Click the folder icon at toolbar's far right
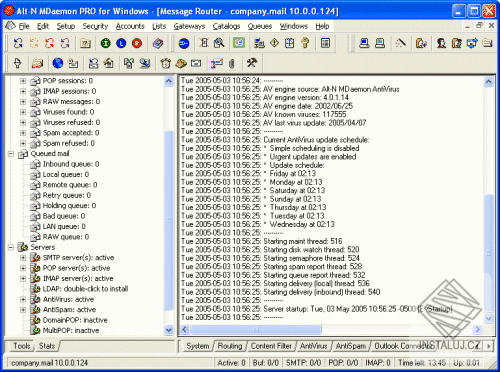500x372 pixels. 488,43
